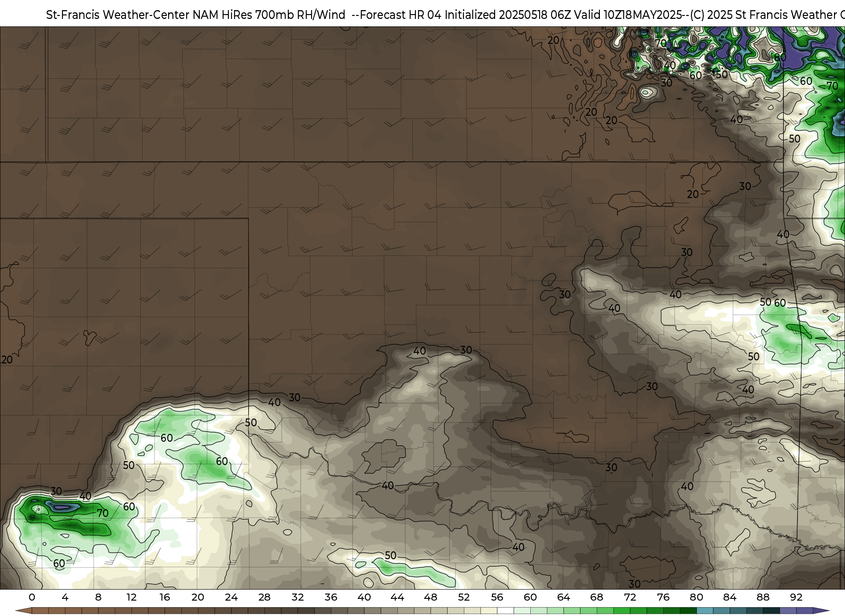The width and height of the screenshot is (845, 616).
Task: Click the colorbar tick label "68"
Action: [597, 597]
